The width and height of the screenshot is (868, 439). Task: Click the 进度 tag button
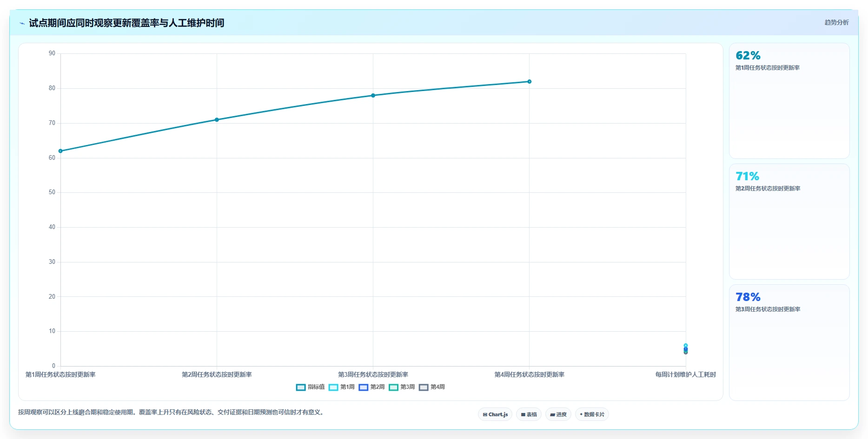coord(558,414)
